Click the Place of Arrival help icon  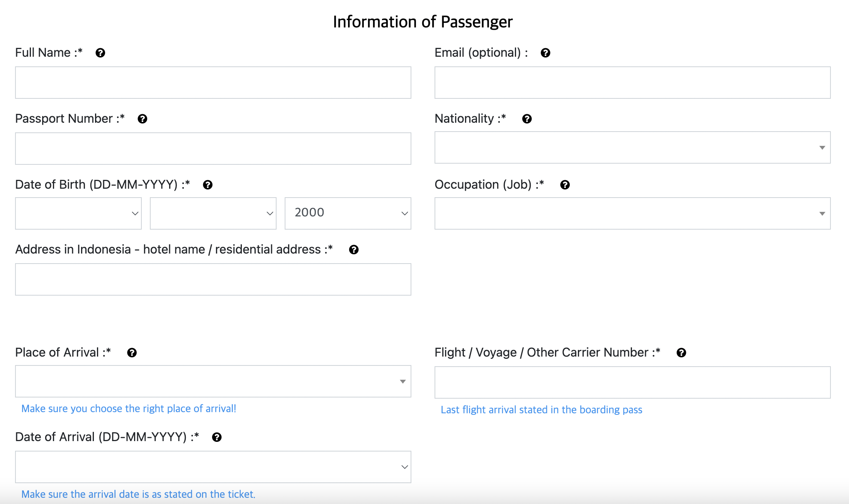(132, 353)
